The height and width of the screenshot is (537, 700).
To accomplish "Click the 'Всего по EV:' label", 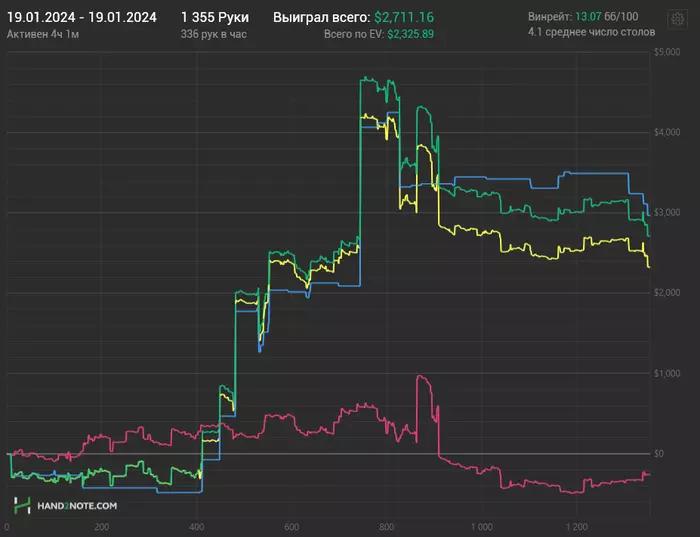I will pos(354,34).
